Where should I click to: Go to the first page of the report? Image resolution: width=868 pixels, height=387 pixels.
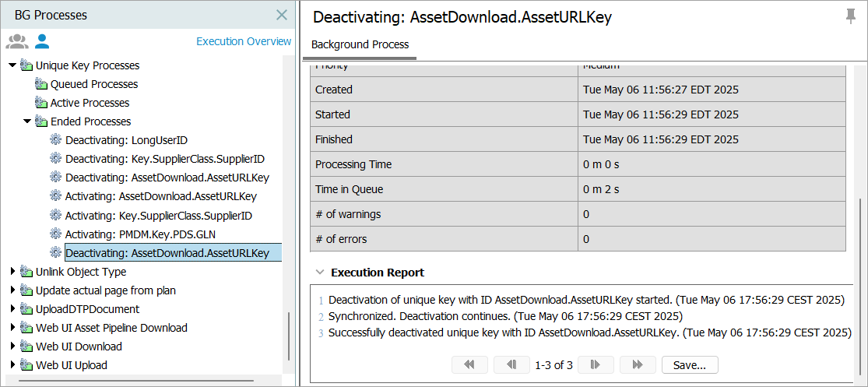469,364
